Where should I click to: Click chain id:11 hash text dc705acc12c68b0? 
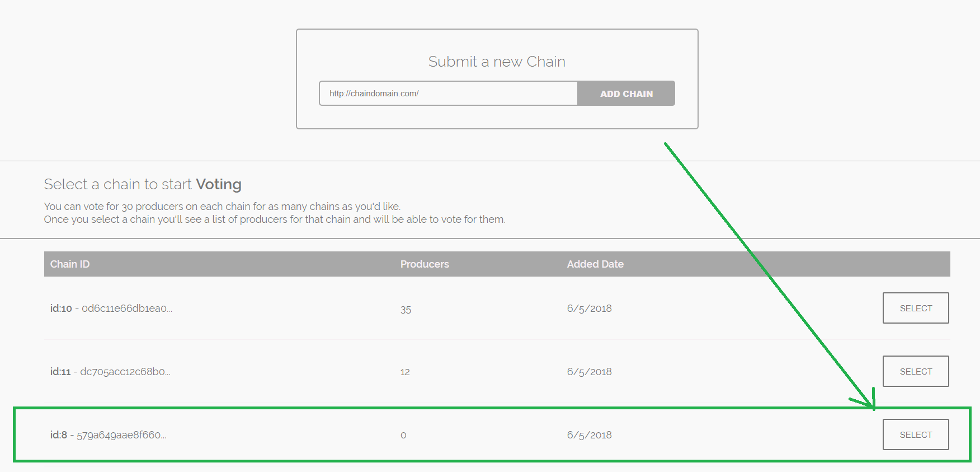coord(125,372)
